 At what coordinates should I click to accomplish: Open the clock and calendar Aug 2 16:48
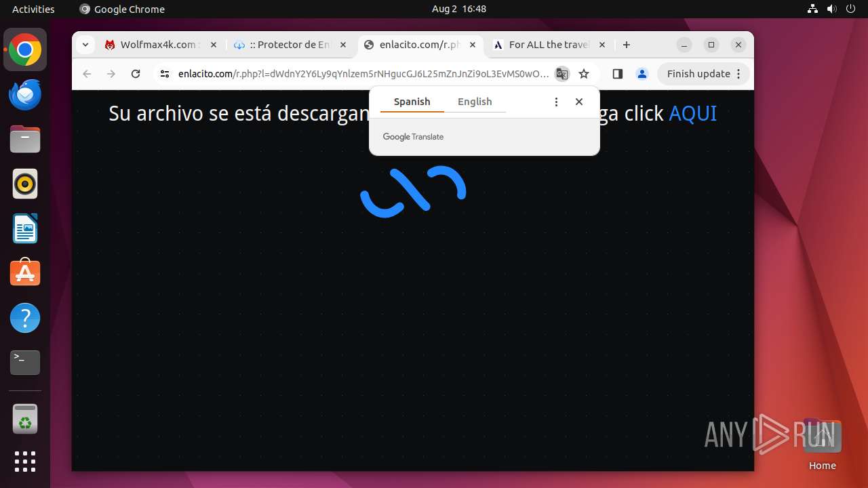[x=459, y=9]
